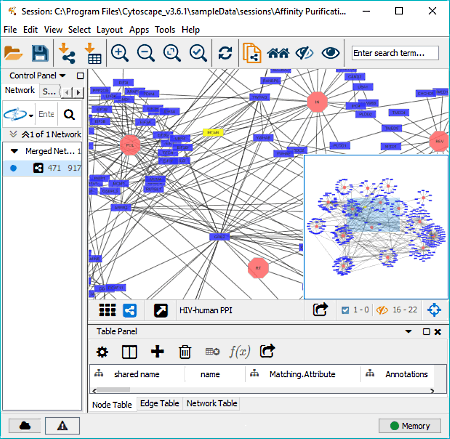Fit network content to window

172,53
